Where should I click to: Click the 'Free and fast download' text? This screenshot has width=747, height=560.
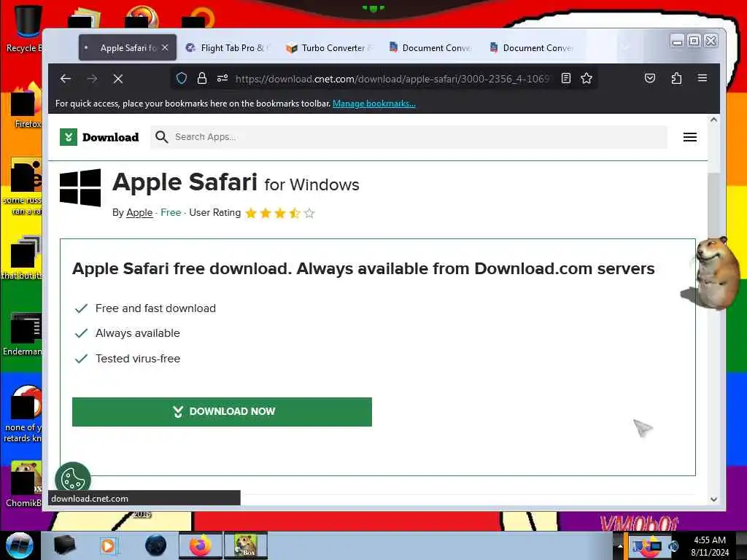click(155, 308)
